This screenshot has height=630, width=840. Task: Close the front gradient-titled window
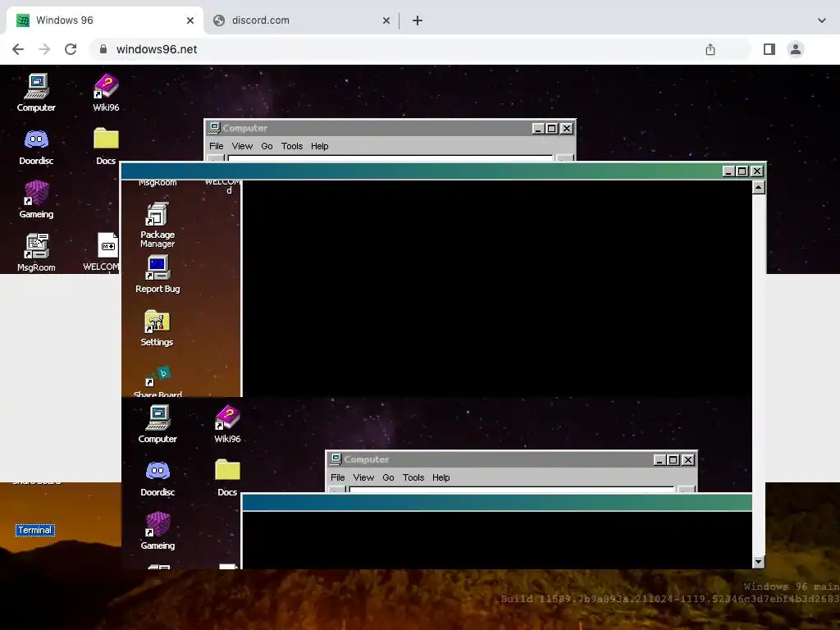tap(756, 171)
